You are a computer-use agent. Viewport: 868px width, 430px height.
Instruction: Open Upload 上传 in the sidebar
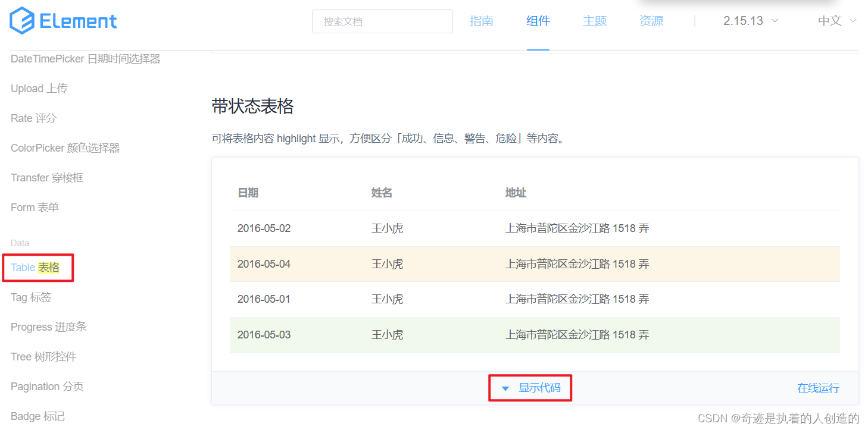[39, 89]
